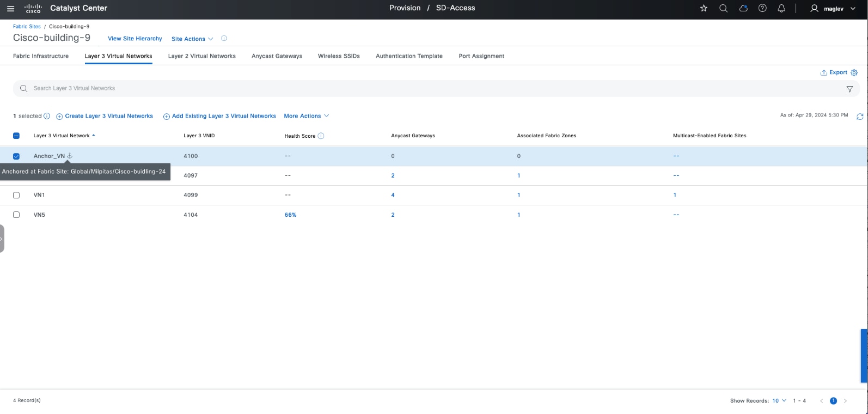The width and height of the screenshot is (868, 414).
Task: Open the help question mark icon
Action: click(762, 8)
